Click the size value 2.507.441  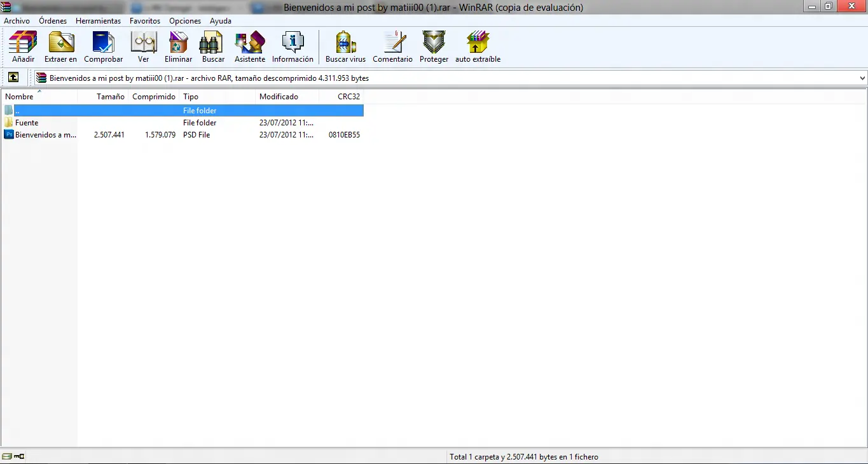pyautogui.click(x=109, y=135)
